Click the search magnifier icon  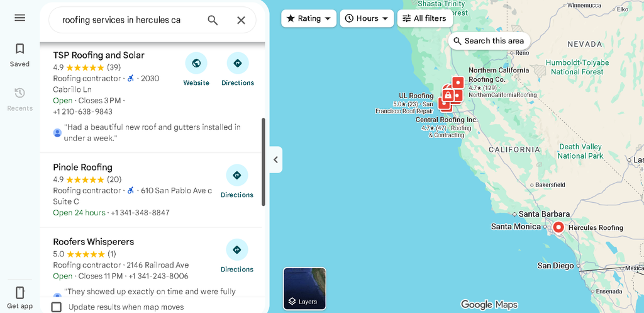pos(213,20)
